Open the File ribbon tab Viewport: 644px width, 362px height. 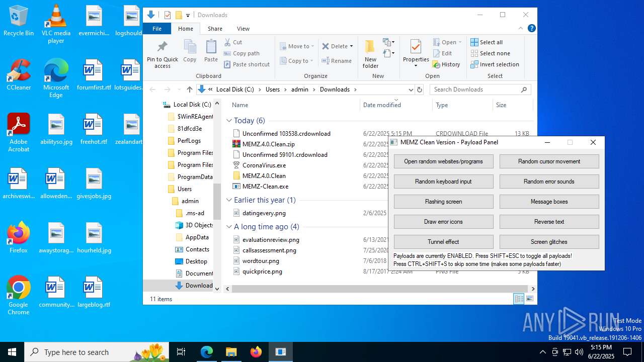157,29
